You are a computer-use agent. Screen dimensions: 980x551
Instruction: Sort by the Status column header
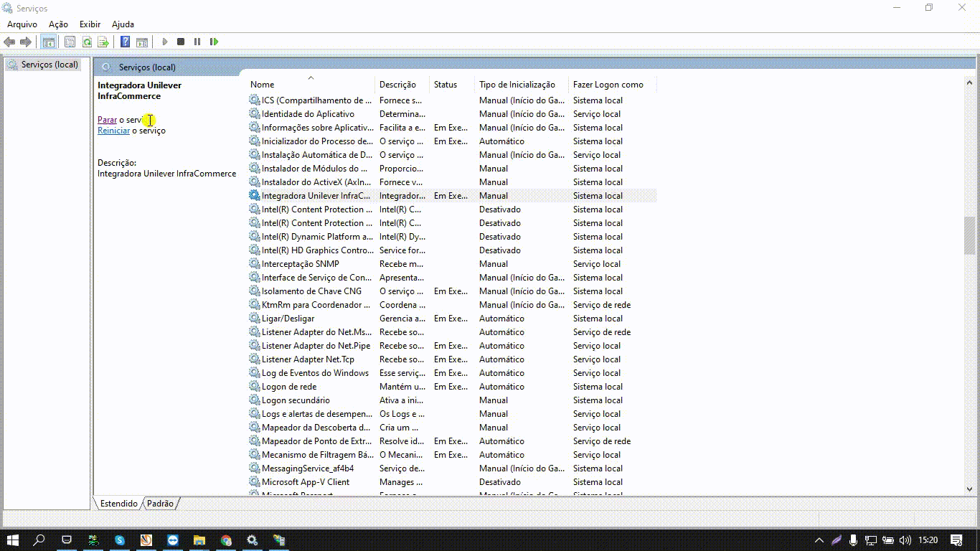coord(452,85)
